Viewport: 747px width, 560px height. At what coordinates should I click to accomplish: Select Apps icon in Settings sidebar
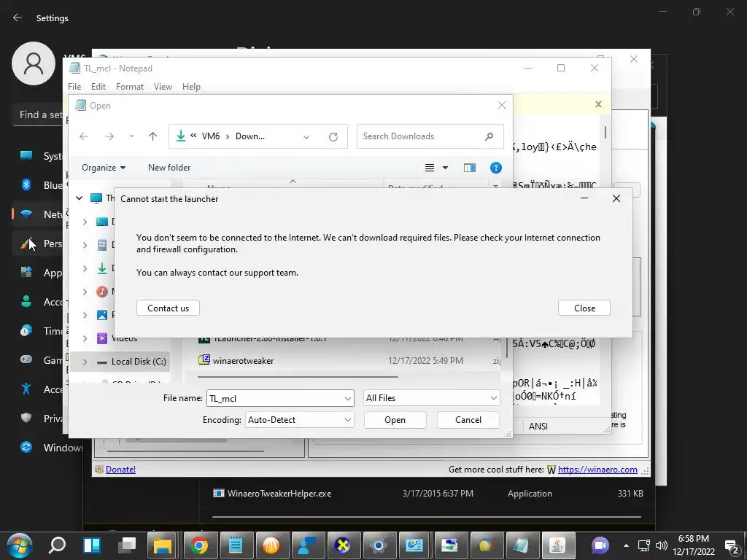click(26, 273)
